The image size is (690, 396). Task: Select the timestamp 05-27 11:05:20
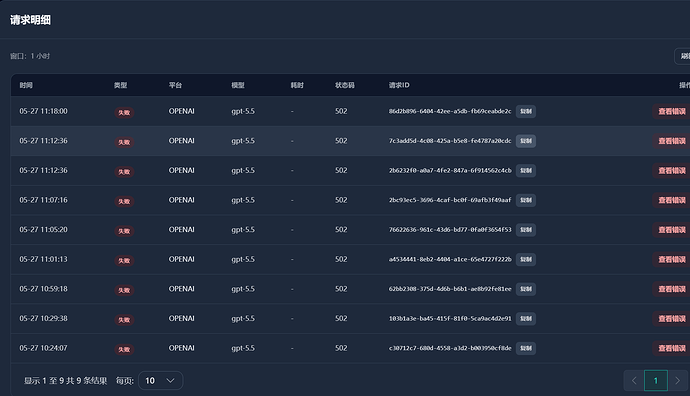pos(44,229)
